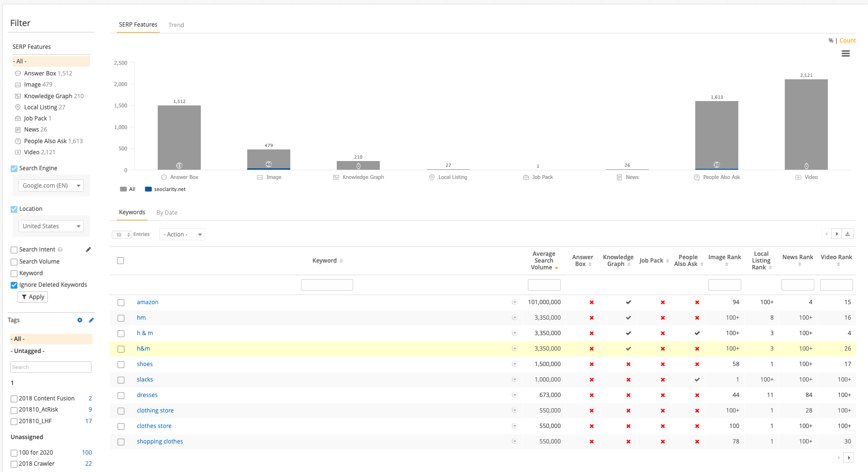Open the By Date tab

[x=166, y=212]
